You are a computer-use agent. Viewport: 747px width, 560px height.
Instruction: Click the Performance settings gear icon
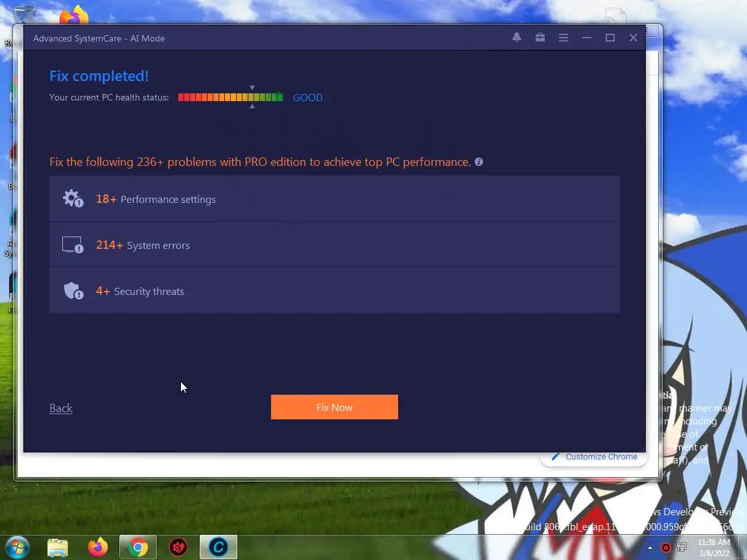pyautogui.click(x=73, y=198)
